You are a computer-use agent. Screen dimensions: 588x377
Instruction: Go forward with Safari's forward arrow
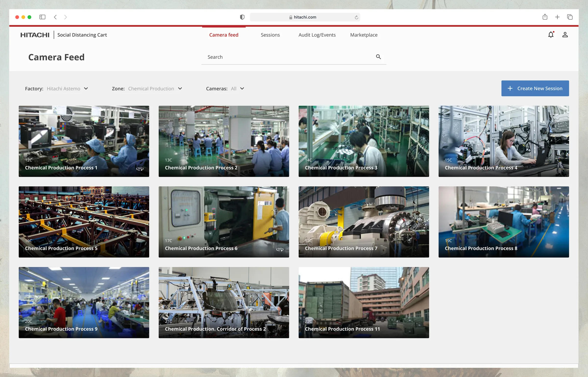pos(65,17)
